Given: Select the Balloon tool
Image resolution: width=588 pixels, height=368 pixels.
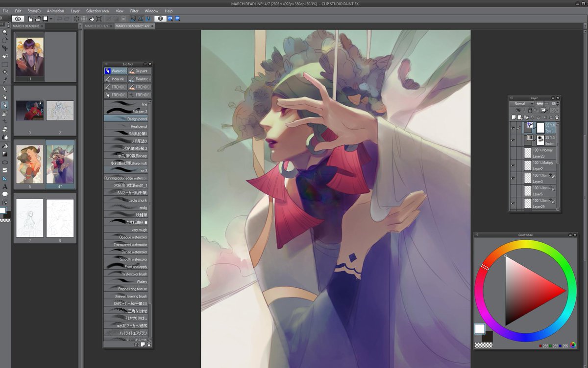Looking at the screenshot, I should pyautogui.click(x=5, y=194).
